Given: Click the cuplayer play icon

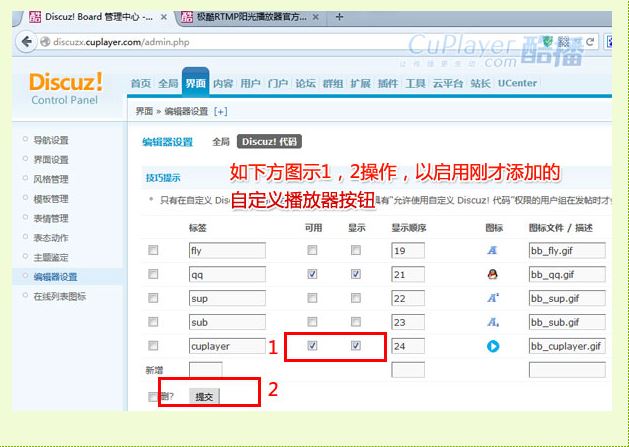Looking at the screenshot, I should pyautogui.click(x=493, y=346).
